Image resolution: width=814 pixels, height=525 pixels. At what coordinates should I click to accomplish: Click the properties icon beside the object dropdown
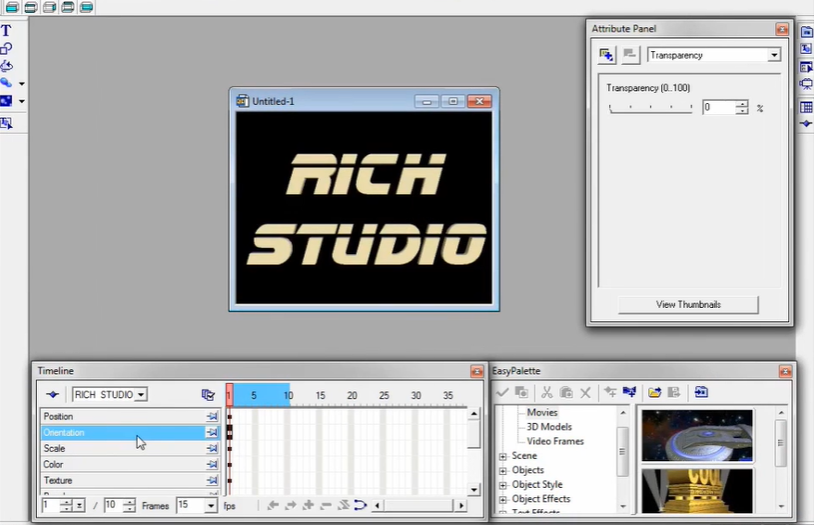(x=208, y=395)
